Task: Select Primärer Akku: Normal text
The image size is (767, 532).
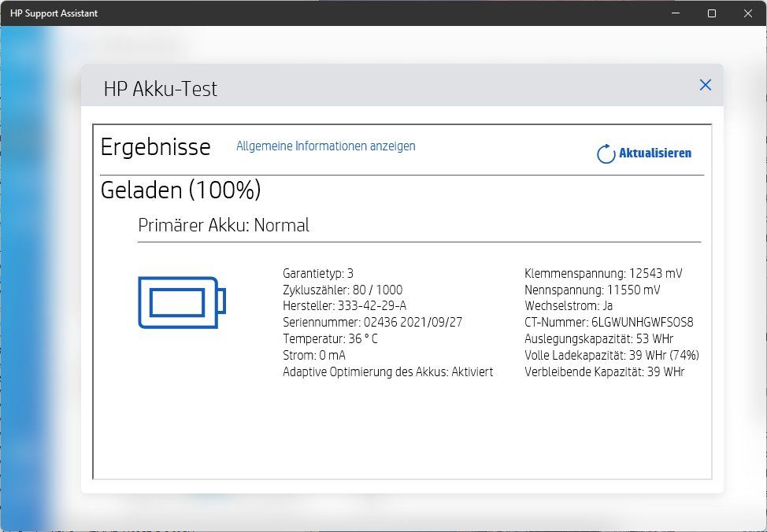Action: (224, 225)
